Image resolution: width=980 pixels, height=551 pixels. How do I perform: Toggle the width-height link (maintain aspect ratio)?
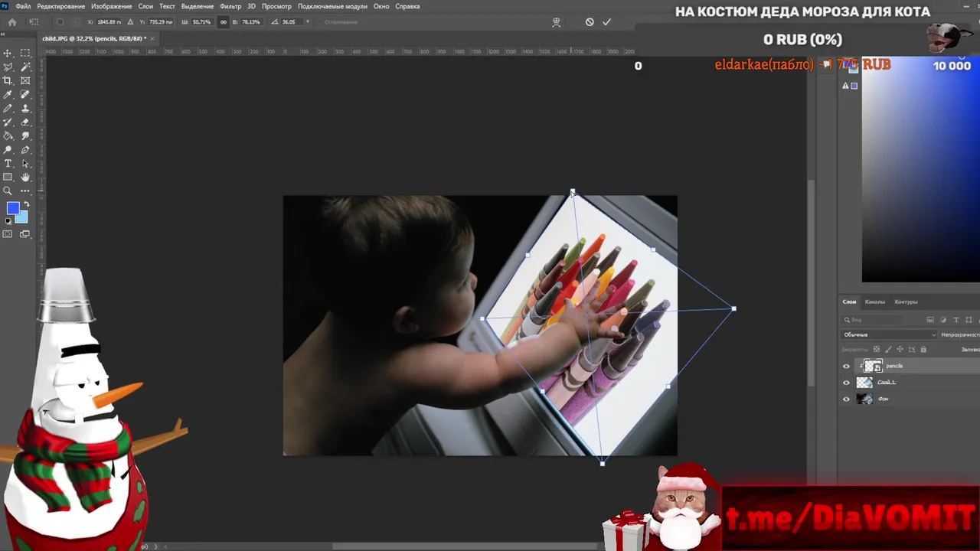point(224,22)
